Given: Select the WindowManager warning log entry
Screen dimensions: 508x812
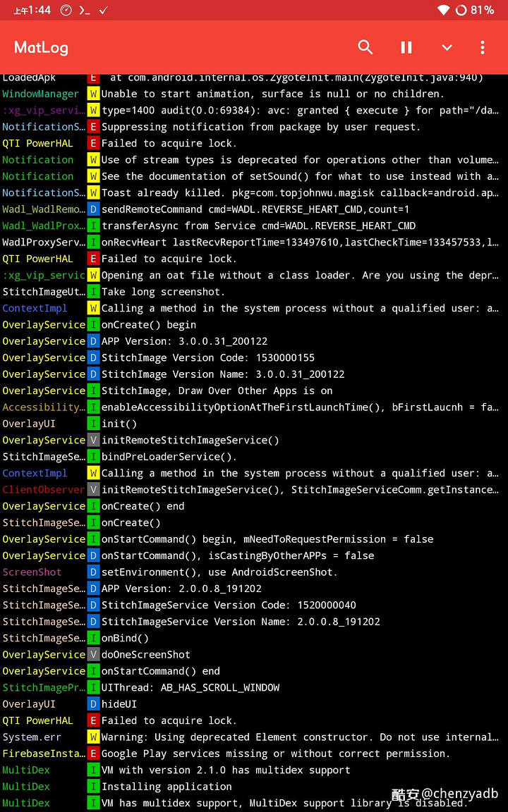Looking at the screenshot, I should tap(254, 94).
